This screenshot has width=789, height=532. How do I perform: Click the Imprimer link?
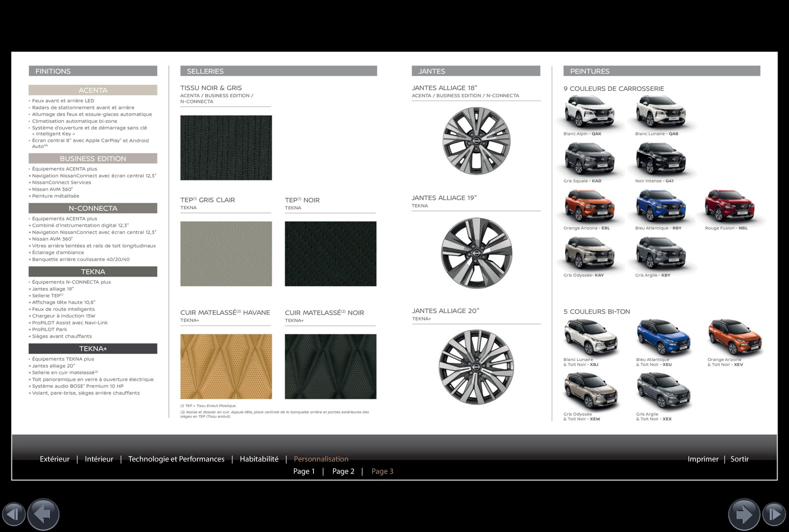(703, 459)
